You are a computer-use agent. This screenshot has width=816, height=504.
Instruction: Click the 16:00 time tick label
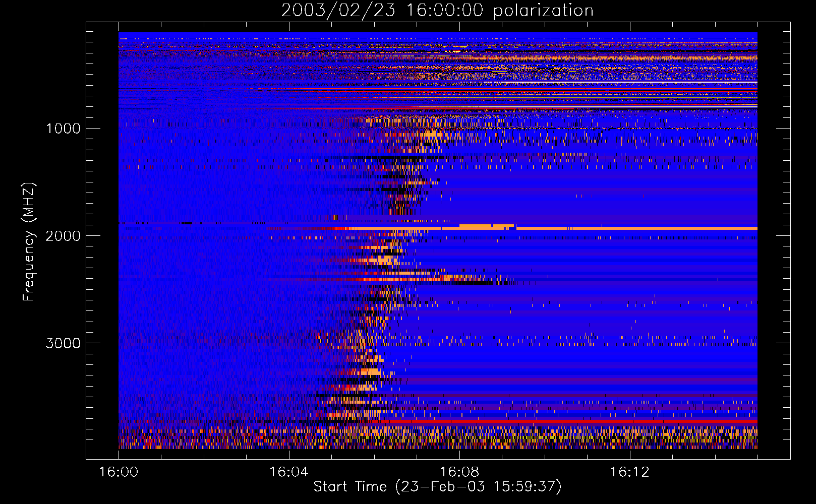coord(119,472)
